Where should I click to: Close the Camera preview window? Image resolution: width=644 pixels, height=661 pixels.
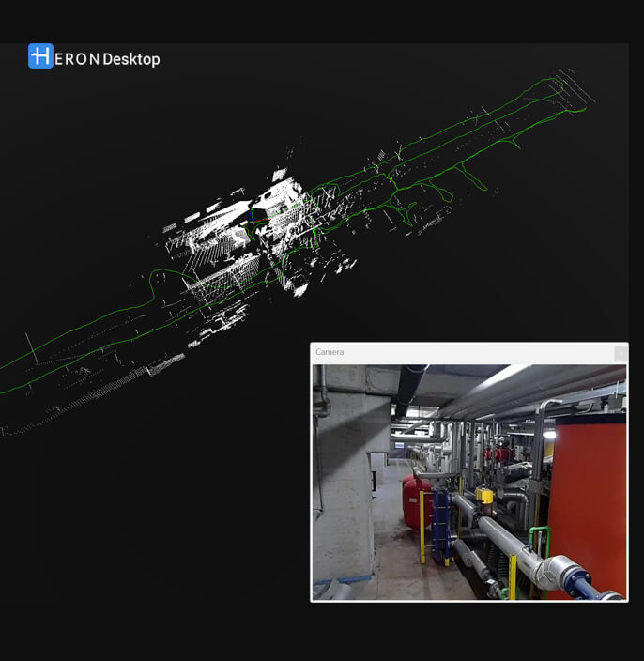pos(620,353)
